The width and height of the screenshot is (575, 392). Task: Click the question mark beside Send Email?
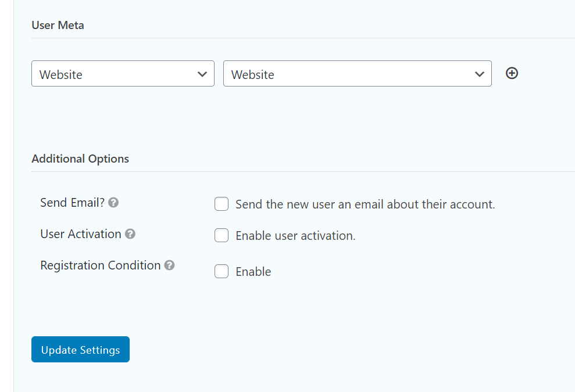(113, 202)
